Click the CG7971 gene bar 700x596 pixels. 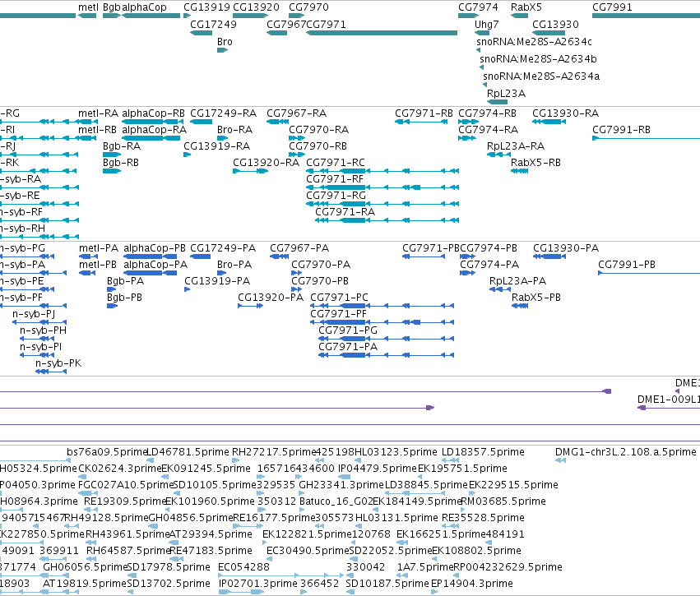pos(382,33)
